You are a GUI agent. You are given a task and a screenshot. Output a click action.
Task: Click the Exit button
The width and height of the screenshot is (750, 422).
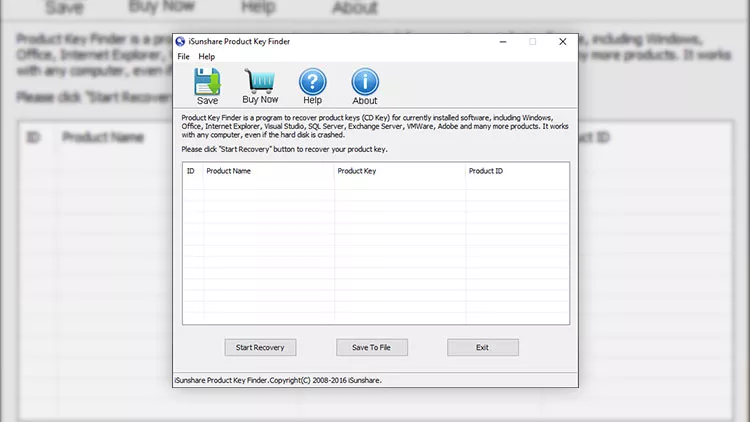pos(483,347)
